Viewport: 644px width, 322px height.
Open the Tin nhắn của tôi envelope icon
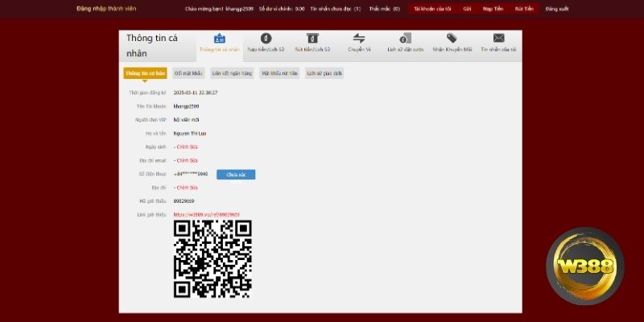coord(498,38)
